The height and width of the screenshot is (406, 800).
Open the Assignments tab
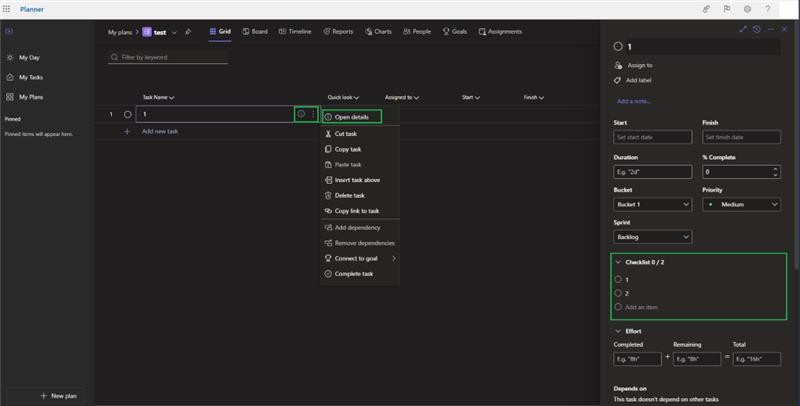500,32
